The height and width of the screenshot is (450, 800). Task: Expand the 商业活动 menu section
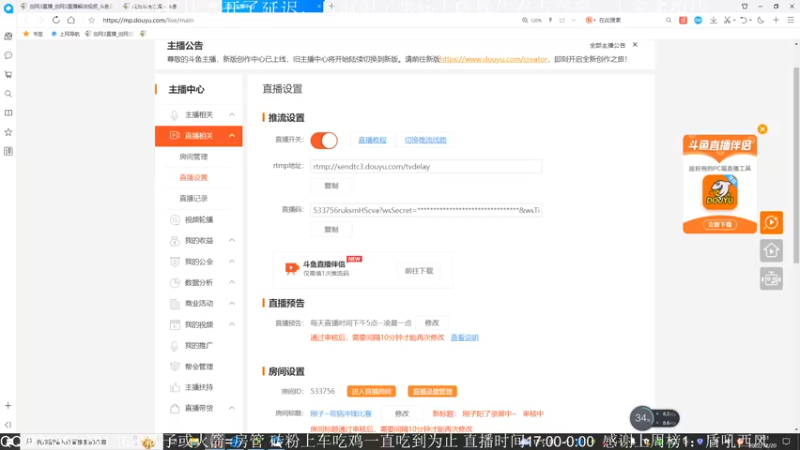click(x=232, y=304)
